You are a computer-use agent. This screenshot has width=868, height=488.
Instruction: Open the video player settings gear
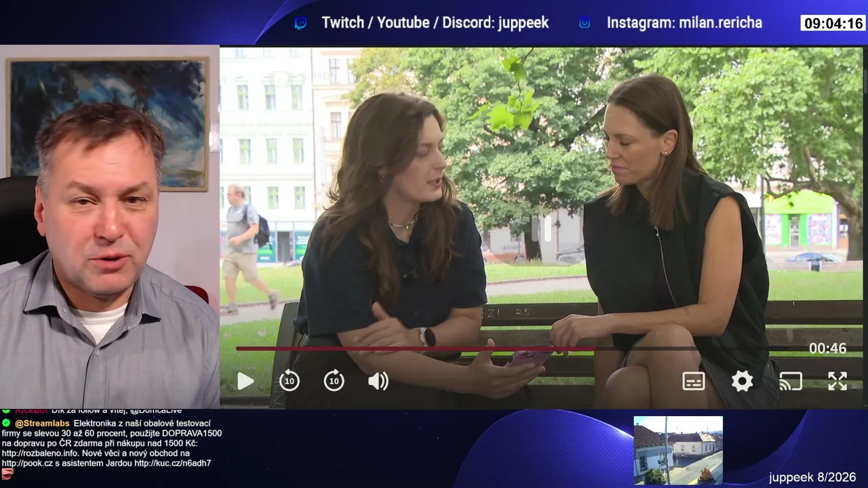pyautogui.click(x=742, y=381)
